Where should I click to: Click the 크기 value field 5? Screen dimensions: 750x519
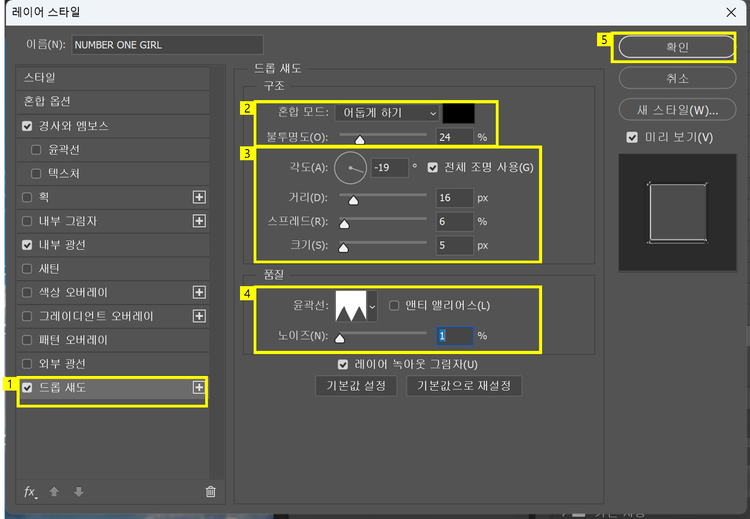click(454, 245)
